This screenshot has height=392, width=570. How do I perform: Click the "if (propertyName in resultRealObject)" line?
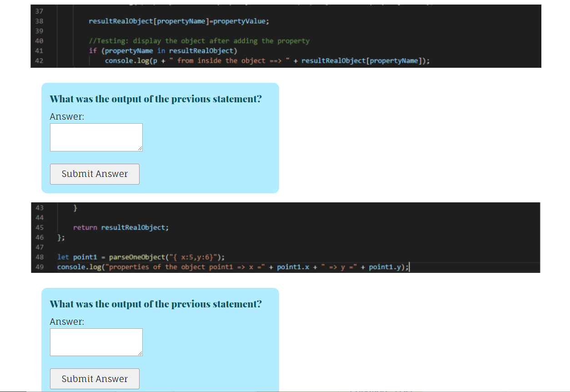[163, 50]
